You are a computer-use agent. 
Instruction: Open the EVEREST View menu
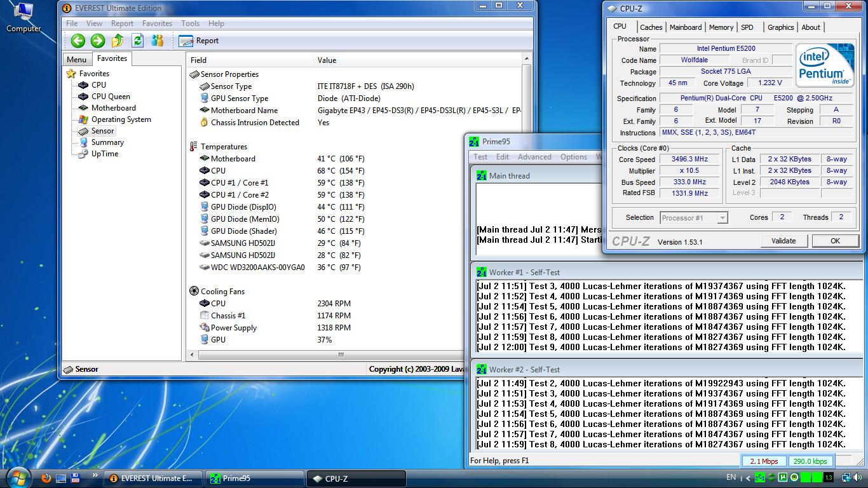94,24
